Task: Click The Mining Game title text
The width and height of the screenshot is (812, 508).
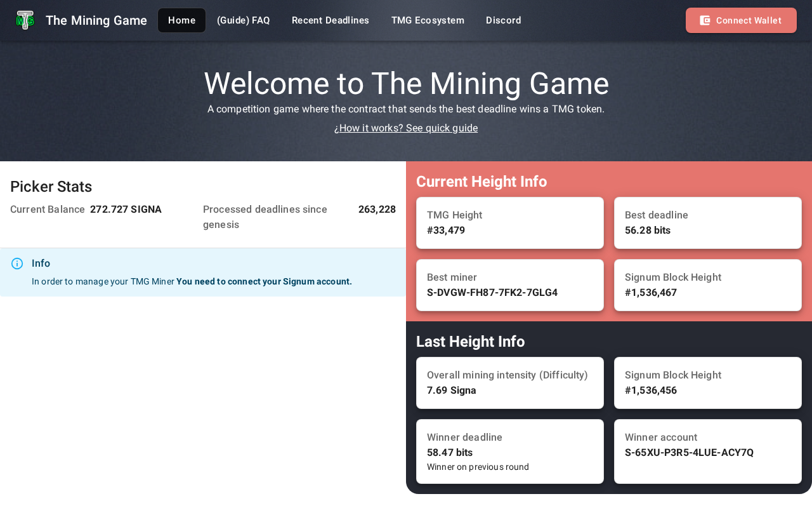Action: [x=96, y=20]
